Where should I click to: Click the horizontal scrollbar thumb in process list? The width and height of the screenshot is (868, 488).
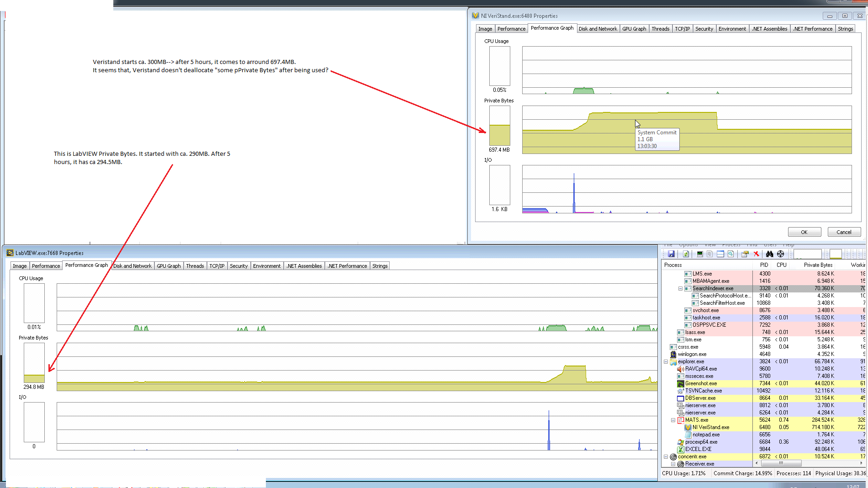click(781, 463)
